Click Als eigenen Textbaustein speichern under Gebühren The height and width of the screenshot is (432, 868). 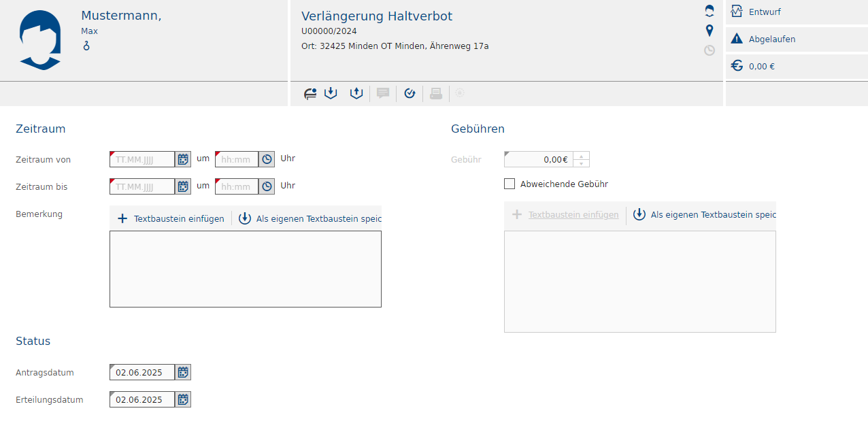704,214
